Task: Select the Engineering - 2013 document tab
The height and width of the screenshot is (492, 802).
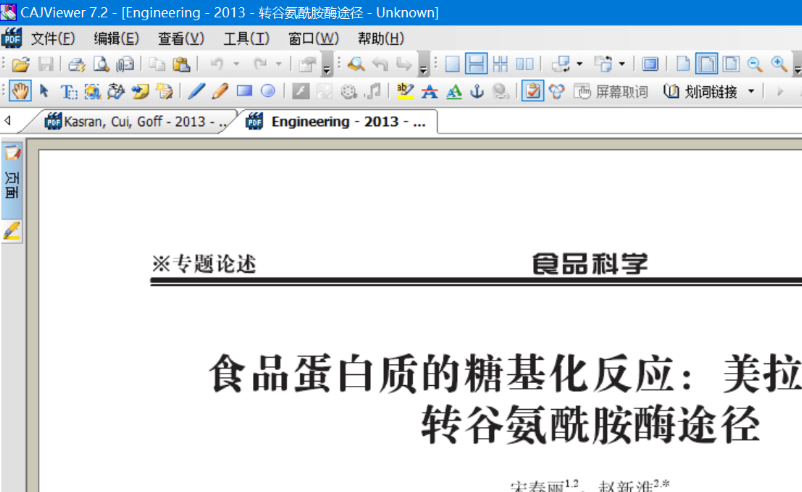Action: click(x=338, y=122)
